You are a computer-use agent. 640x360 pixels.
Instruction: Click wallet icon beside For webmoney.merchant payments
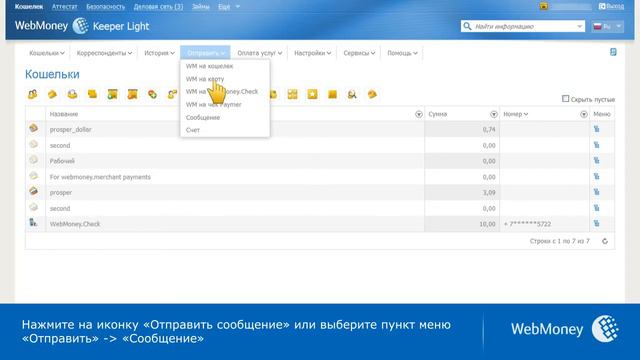click(x=33, y=176)
